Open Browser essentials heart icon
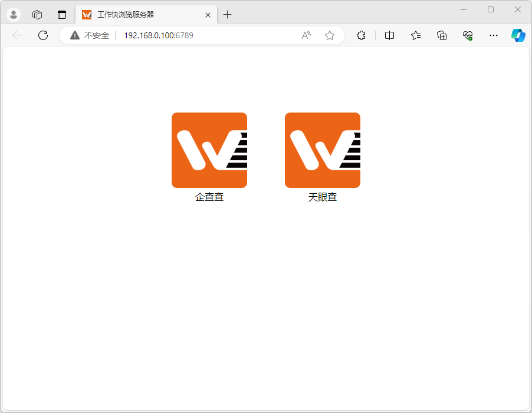 coord(468,35)
